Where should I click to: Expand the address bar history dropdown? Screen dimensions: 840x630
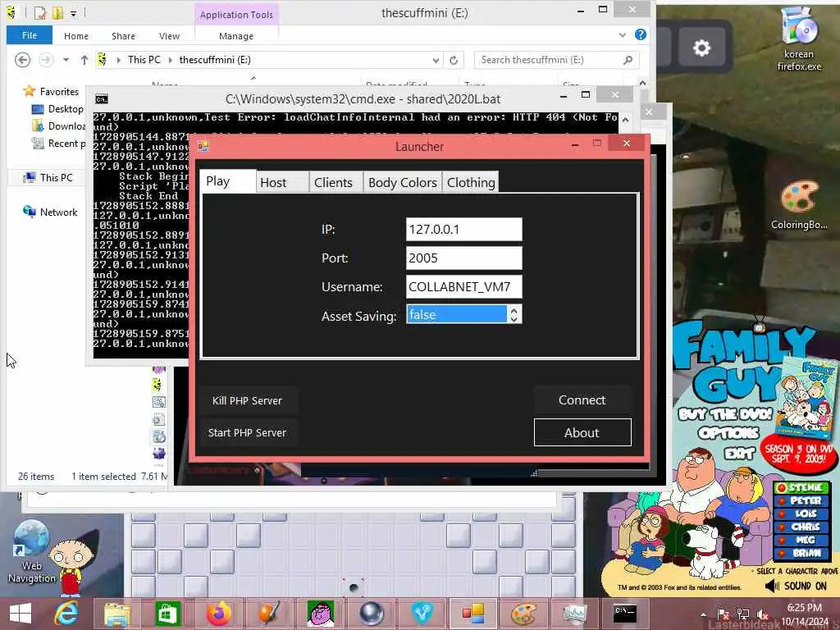point(436,60)
